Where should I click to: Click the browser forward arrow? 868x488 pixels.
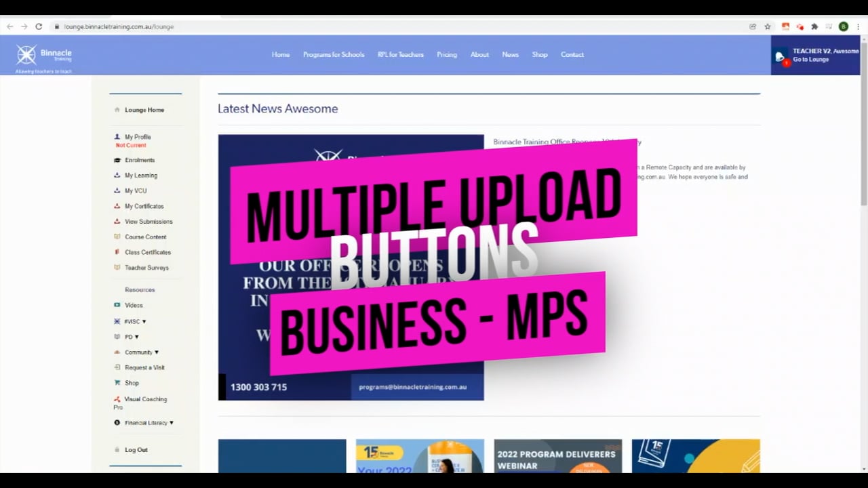[x=24, y=26]
